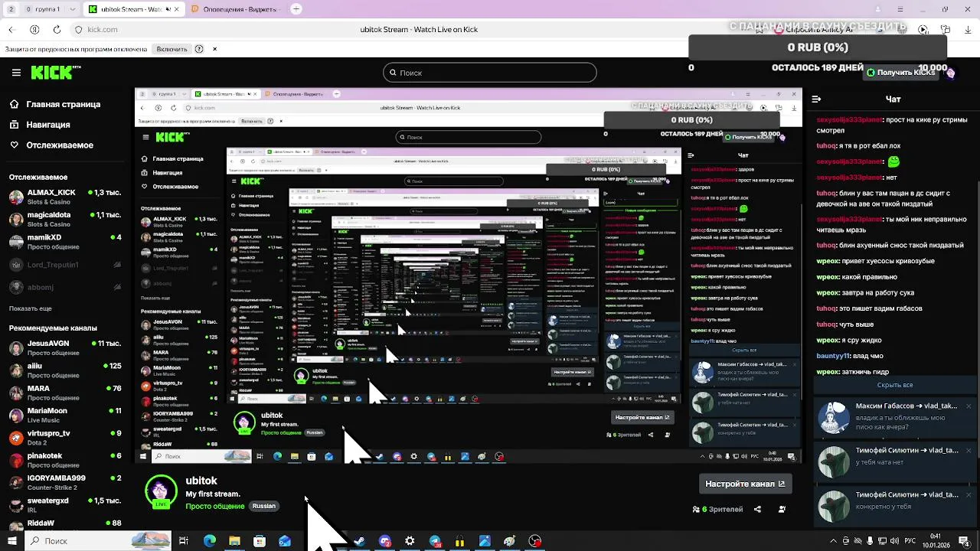Dismiss the 'у тебя чата нет' notification
The height and width of the screenshot is (551, 980).
(969, 451)
